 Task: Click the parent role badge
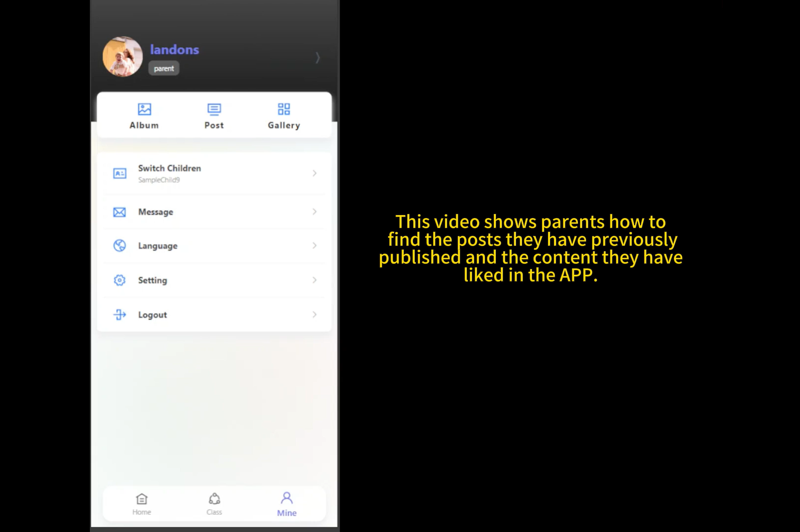(163, 68)
